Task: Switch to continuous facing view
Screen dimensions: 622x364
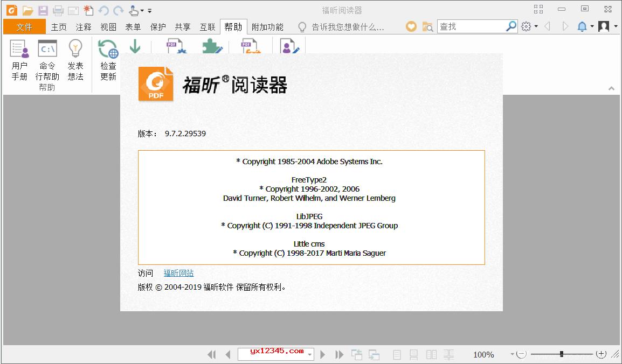Action: tap(448, 354)
